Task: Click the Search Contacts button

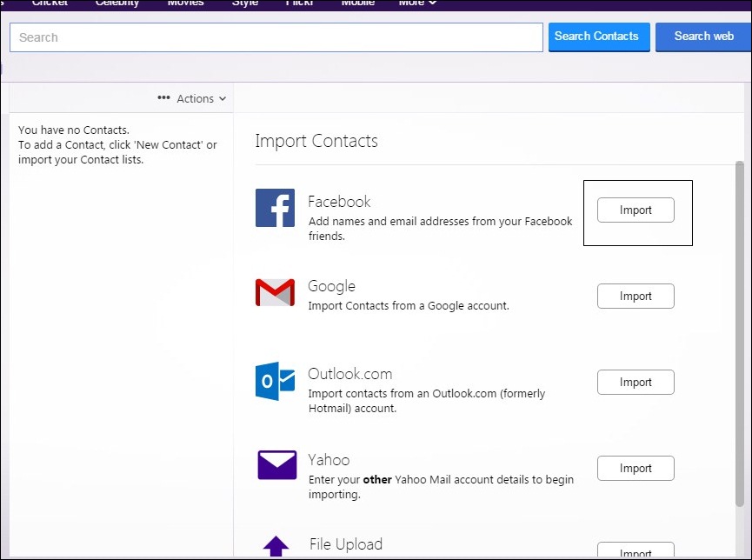Action: click(599, 37)
